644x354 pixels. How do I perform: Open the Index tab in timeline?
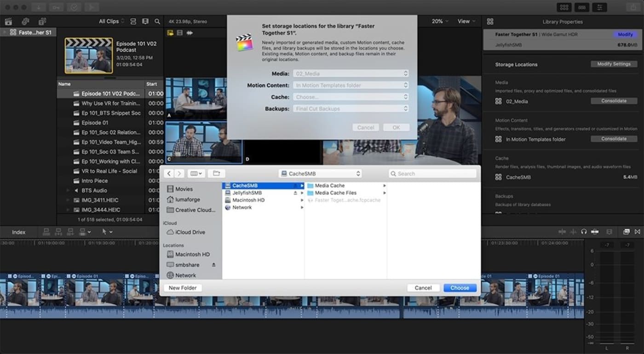(x=19, y=232)
